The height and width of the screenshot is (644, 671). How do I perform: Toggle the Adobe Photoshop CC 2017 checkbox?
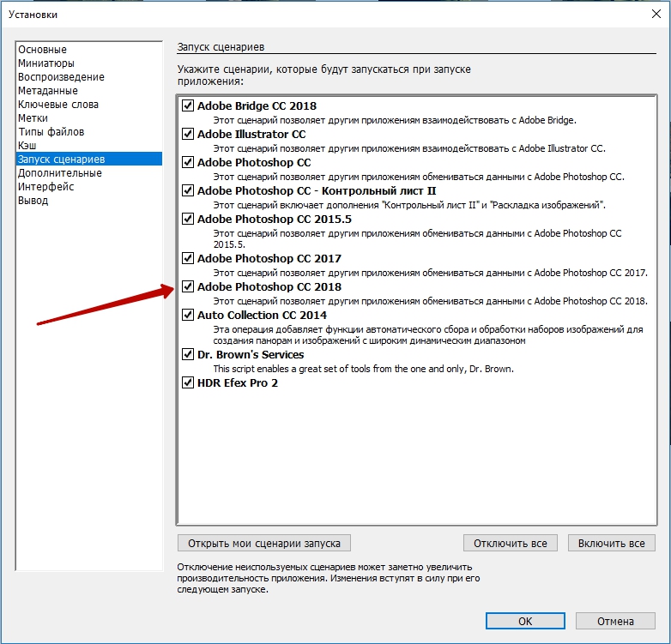tap(188, 258)
